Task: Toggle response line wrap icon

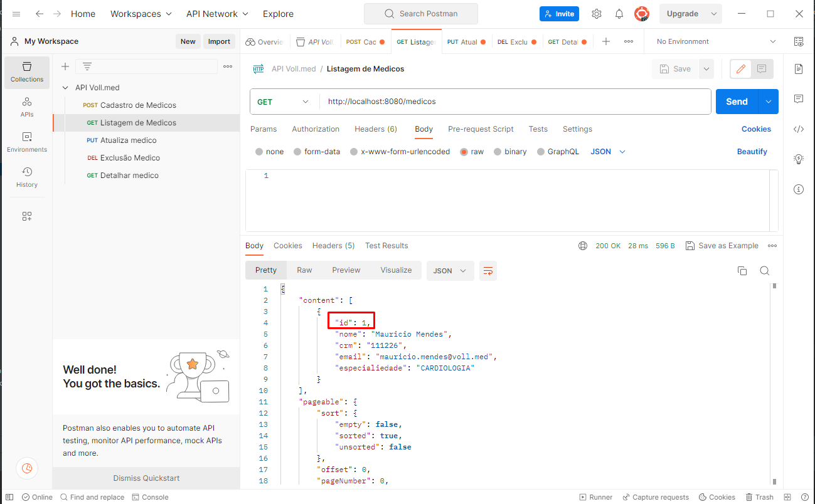Action: click(488, 271)
